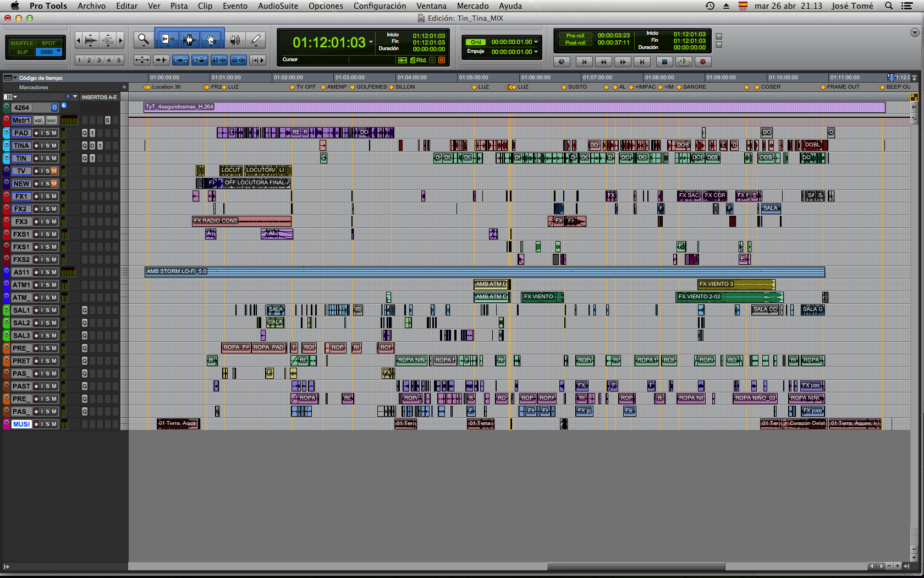Open the main counter format dropdown
Viewport: 924px width, 578px height.
371,42
